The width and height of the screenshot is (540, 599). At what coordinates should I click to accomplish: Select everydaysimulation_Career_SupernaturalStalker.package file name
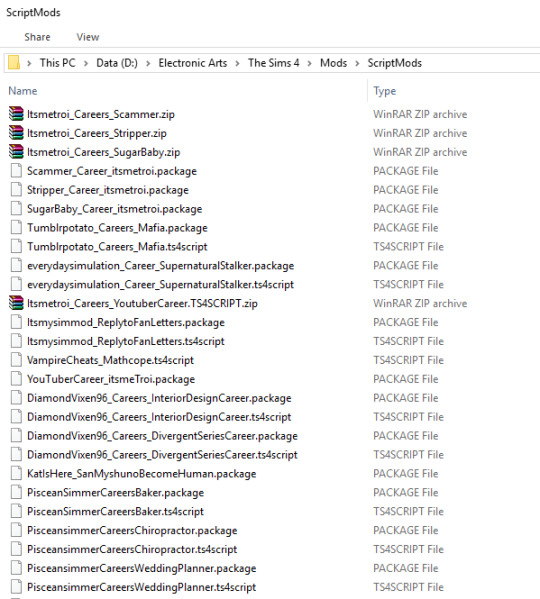160,266
